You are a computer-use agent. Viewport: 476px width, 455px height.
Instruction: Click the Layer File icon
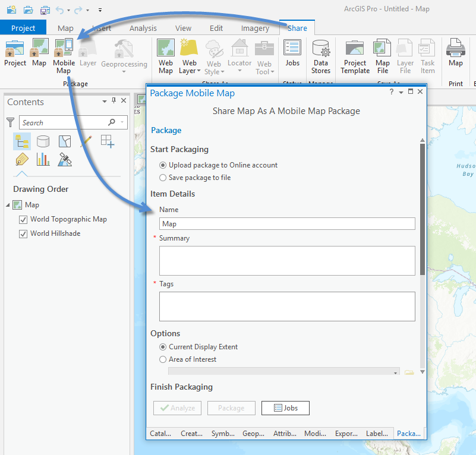point(405,48)
